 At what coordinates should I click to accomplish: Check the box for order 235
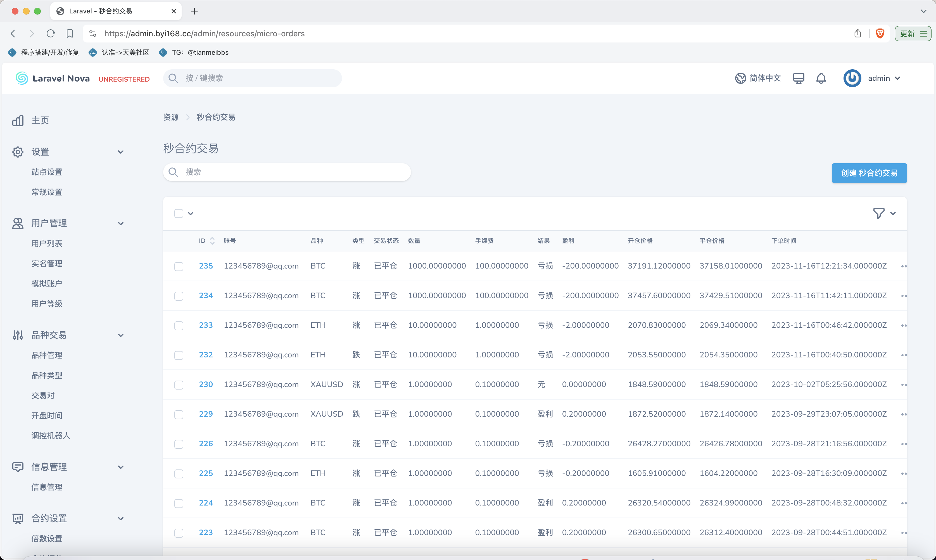pyautogui.click(x=179, y=266)
